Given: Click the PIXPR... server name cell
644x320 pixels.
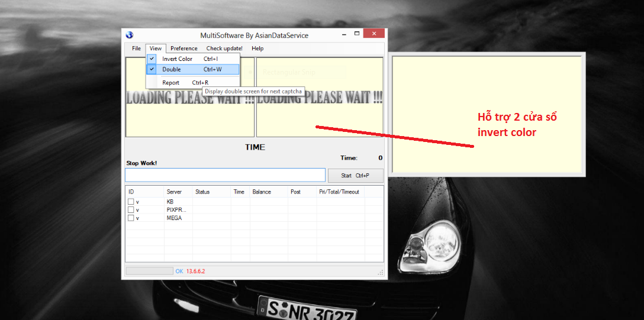Looking at the screenshot, I should (176, 209).
